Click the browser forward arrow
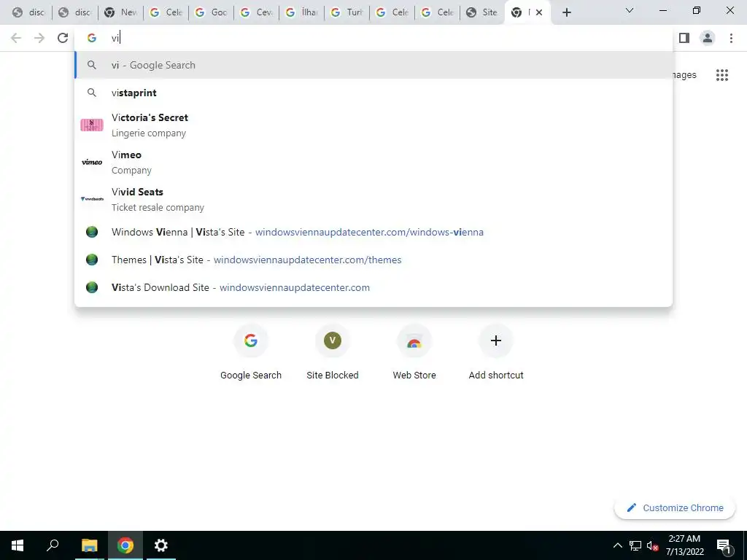The width and height of the screenshot is (747, 560). pos(39,38)
